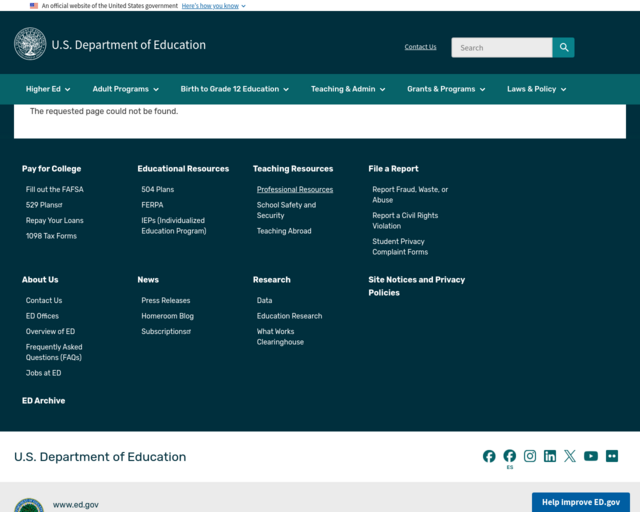The height and width of the screenshot is (512, 640).
Task: Click the News footer heading
Action: pyautogui.click(x=148, y=280)
